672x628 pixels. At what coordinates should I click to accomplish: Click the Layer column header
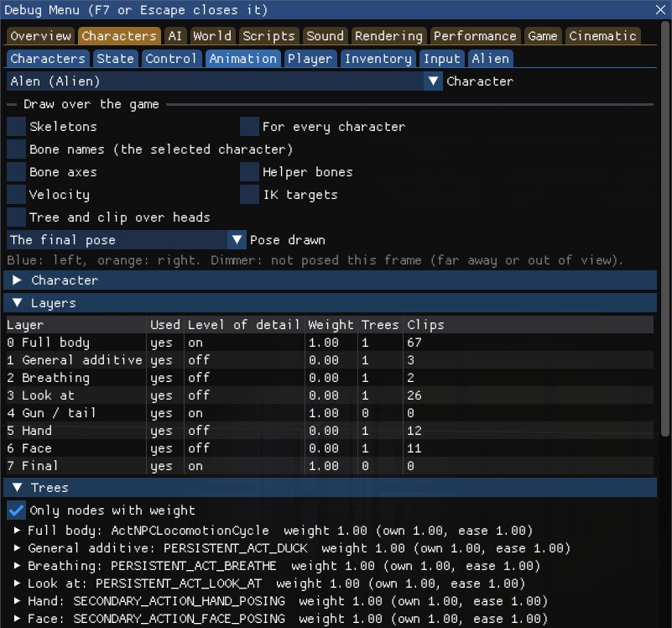(x=76, y=325)
